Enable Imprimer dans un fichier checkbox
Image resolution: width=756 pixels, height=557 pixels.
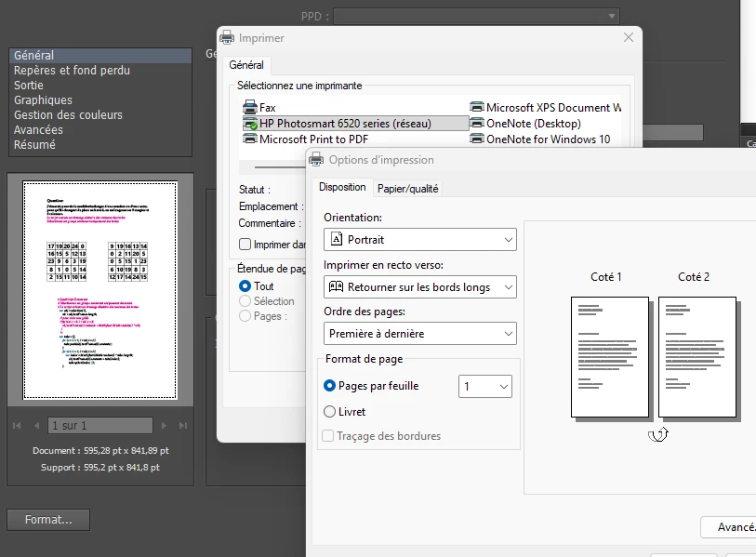[x=245, y=245]
